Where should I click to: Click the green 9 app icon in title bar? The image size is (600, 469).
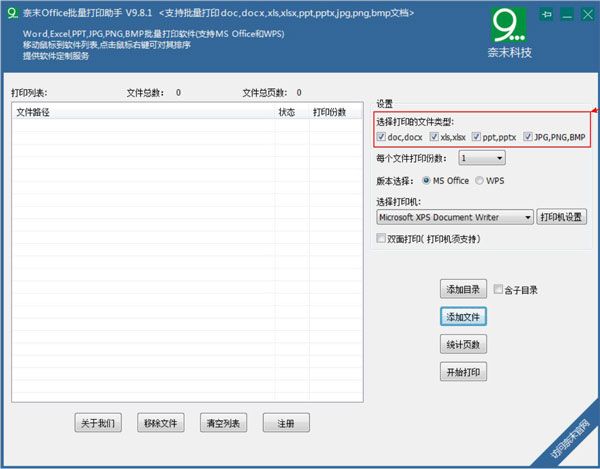pyautogui.click(x=12, y=13)
